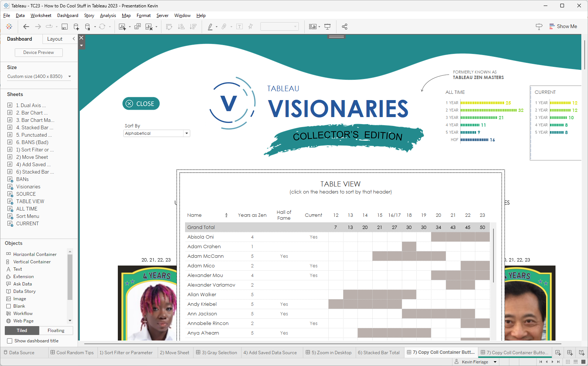Image resolution: width=588 pixels, height=366 pixels.
Task: Open the File menu
Action: pos(7,16)
